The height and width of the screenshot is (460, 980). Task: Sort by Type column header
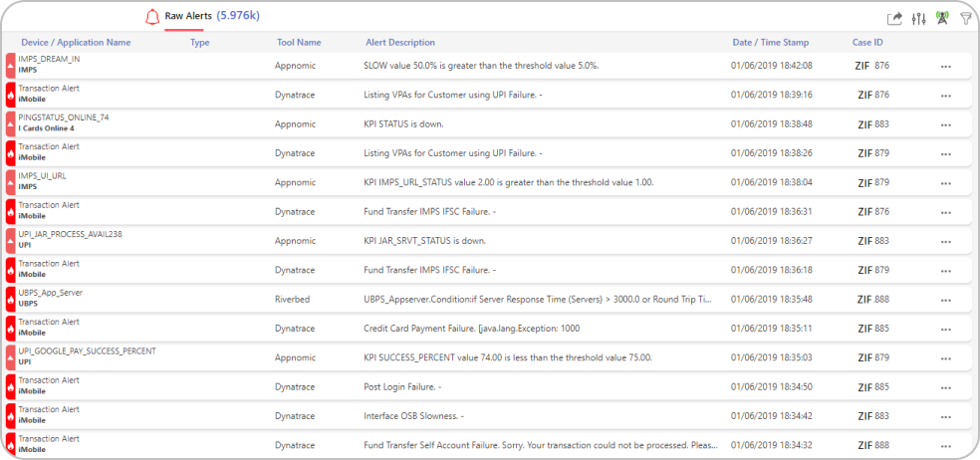[200, 43]
